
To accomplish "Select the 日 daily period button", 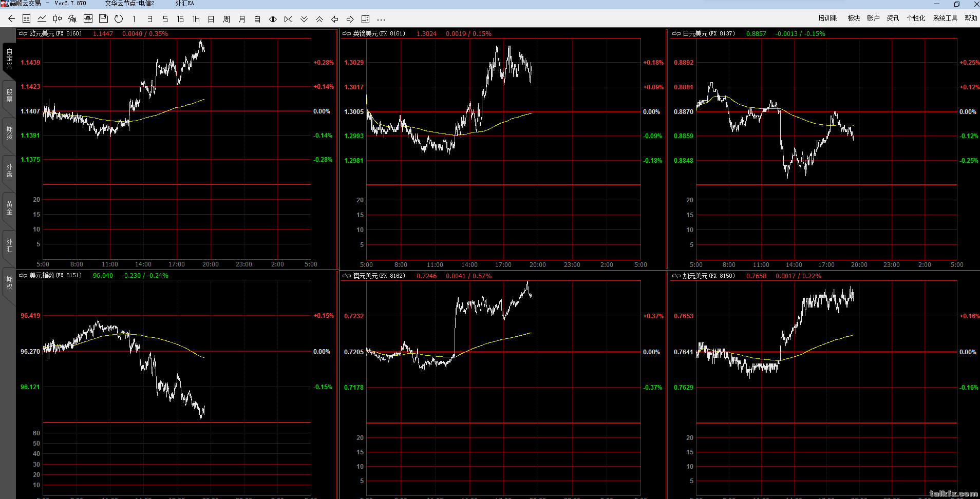I will (x=211, y=19).
